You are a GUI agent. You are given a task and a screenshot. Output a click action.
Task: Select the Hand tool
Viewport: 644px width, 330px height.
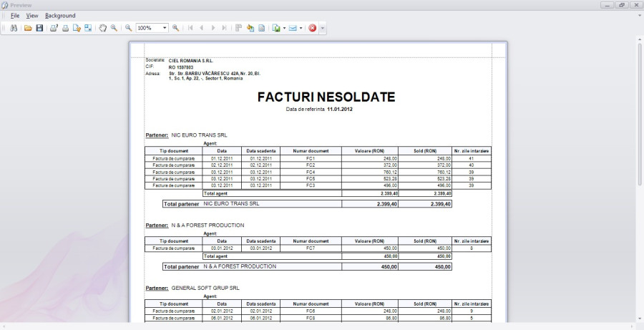coord(102,28)
